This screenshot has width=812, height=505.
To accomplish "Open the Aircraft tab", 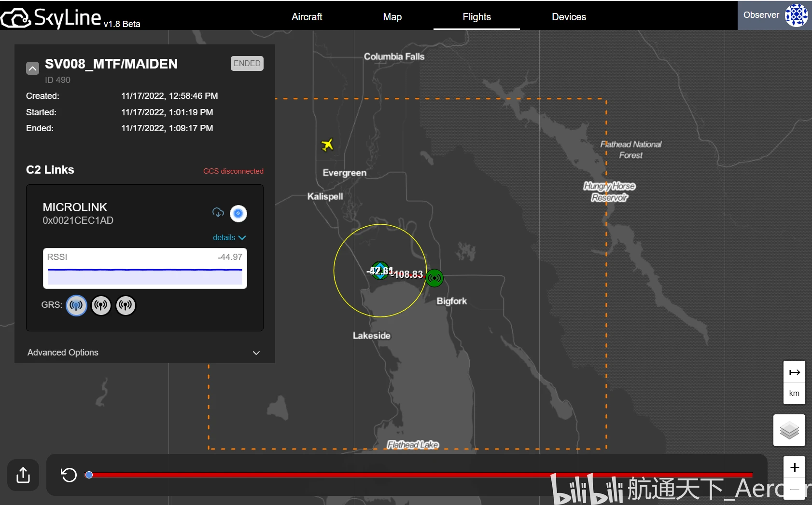I will [x=307, y=17].
